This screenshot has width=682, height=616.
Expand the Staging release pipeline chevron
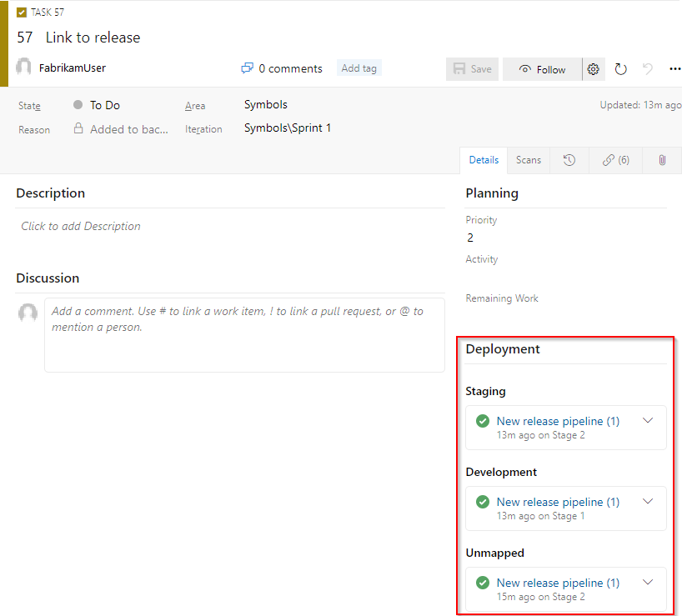point(648,421)
